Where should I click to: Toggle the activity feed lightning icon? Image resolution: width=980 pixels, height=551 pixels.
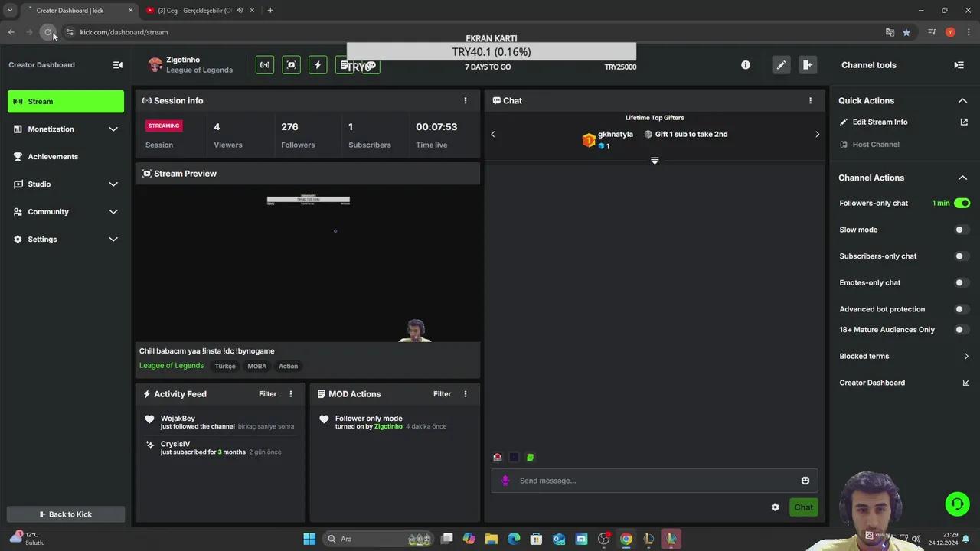pyautogui.click(x=318, y=65)
